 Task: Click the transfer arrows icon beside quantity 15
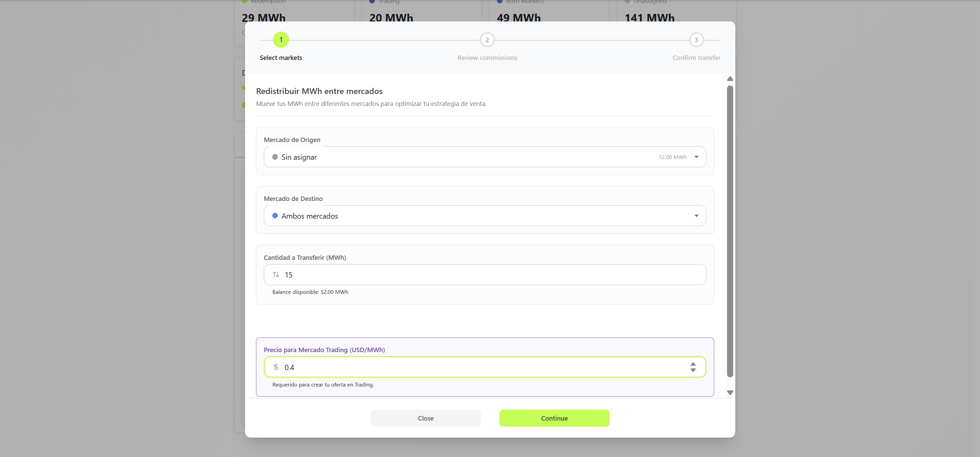click(276, 274)
